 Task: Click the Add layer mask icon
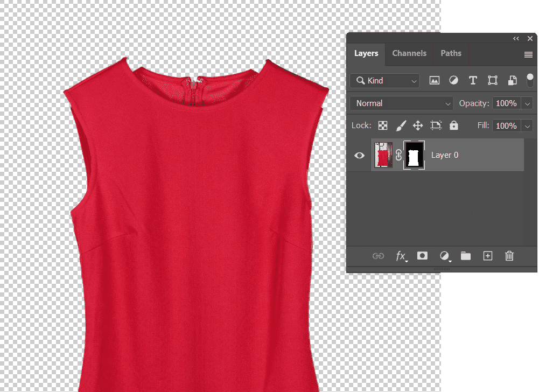[422, 256]
